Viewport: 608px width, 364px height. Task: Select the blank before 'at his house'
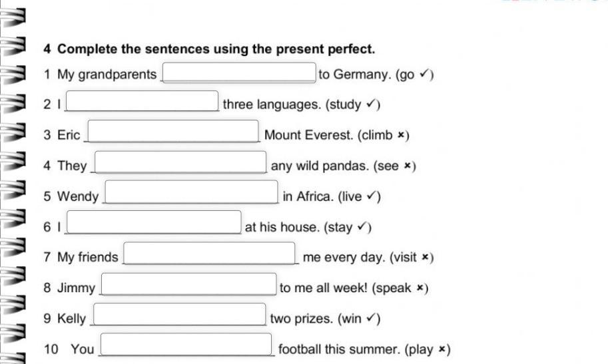[153, 223]
